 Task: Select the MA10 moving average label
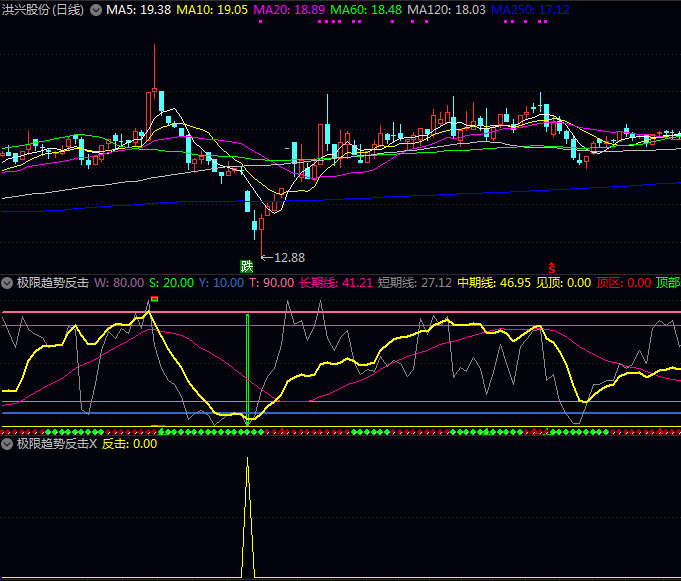pyautogui.click(x=213, y=10)
